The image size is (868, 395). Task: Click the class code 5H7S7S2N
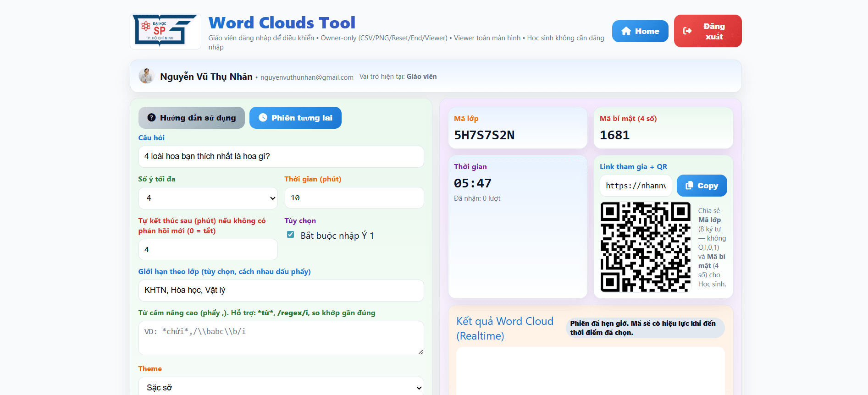[x=484, y=135]
